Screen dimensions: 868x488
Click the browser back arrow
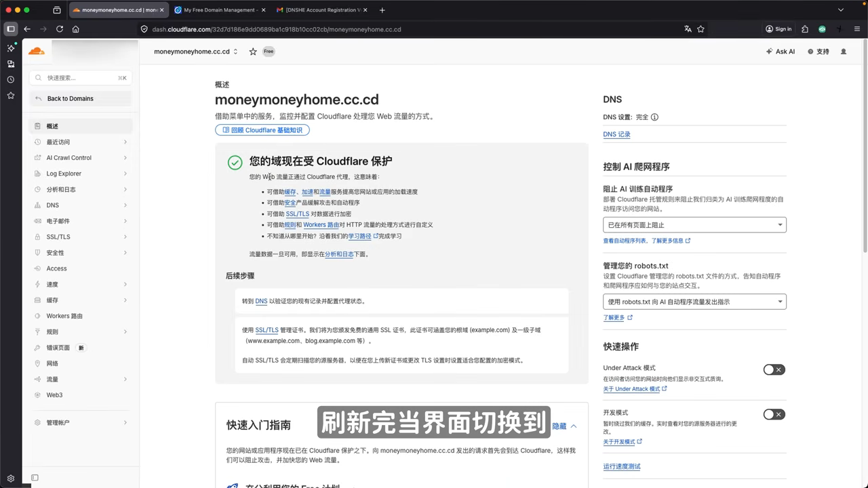tap(27, 29)
